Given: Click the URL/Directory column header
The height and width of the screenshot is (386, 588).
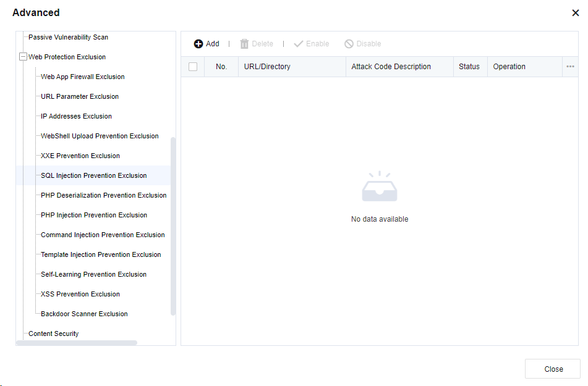Looking at the screenshot, I should (267, 67).
